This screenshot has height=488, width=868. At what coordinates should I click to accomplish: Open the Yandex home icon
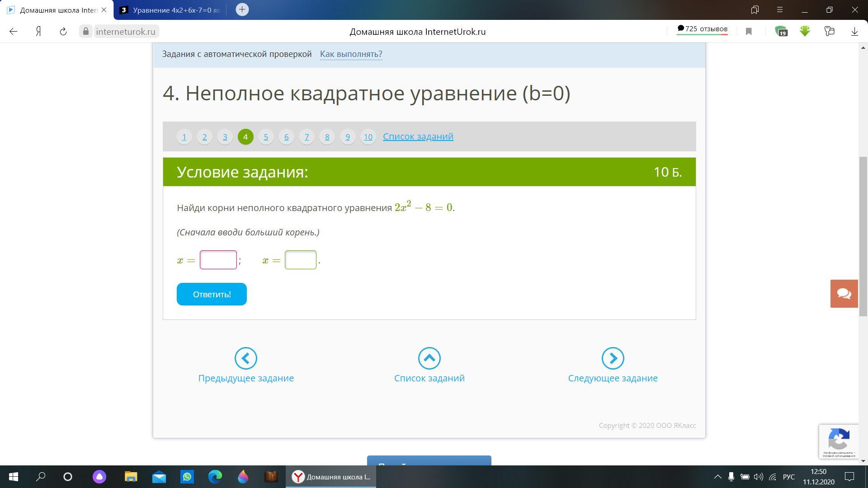(x=39, y=31)
